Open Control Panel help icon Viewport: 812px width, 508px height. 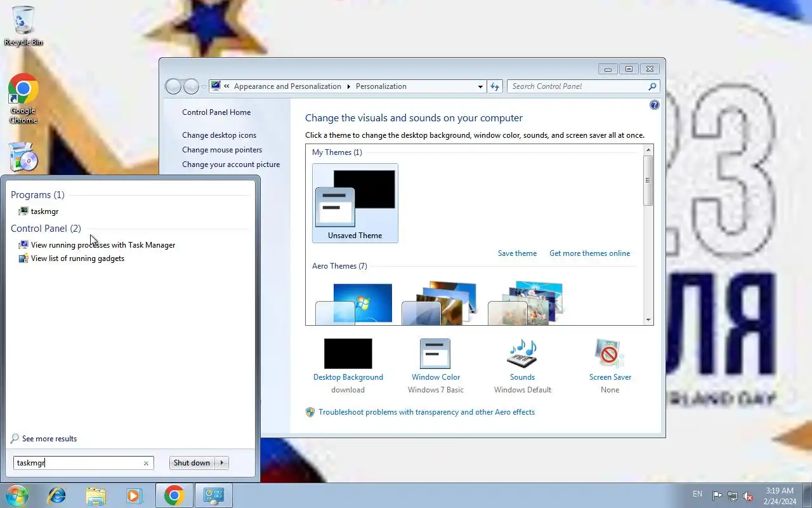(655, 105)
